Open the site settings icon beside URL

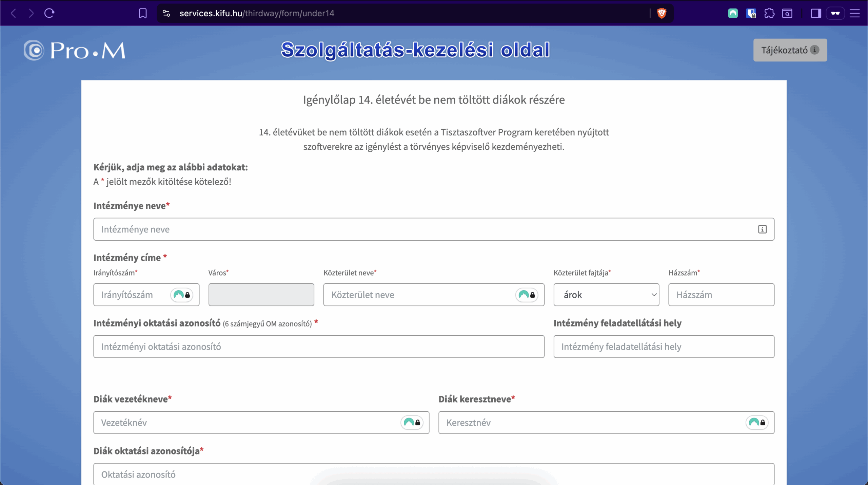point(166,13)
